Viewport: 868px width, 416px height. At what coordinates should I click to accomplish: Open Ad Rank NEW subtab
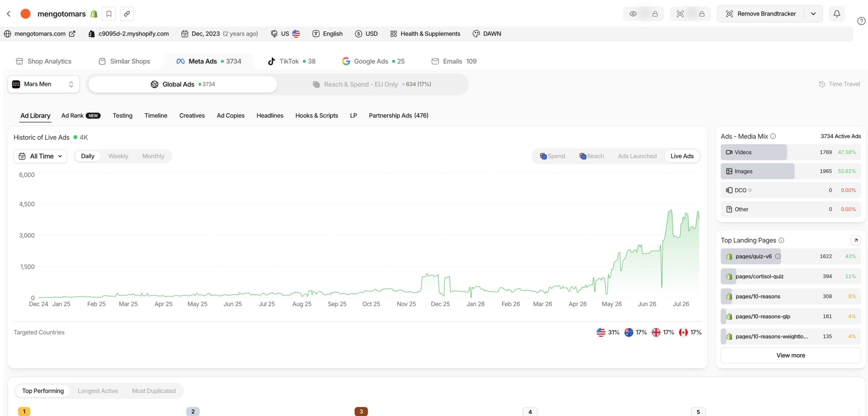click(81, 116)
